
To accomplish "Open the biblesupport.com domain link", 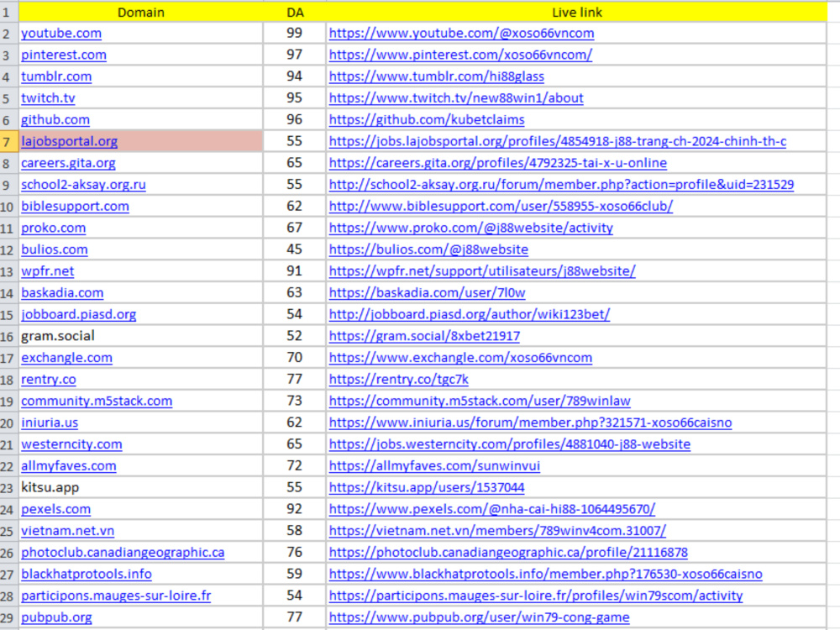I will pyautogui.click(x=75, y=207).
